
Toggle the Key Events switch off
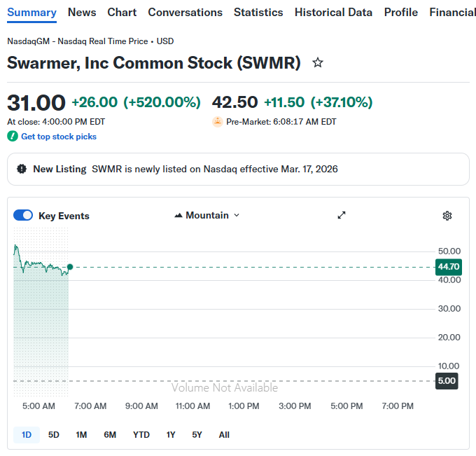pos(23,216)
